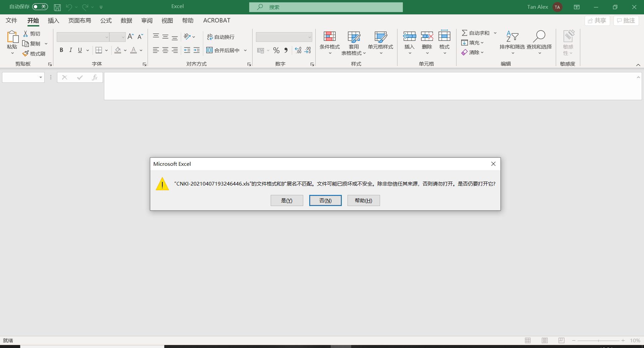Select the Format Painter brush
Image resolution: width=644 pixels, height=348 pixels.
25,54
